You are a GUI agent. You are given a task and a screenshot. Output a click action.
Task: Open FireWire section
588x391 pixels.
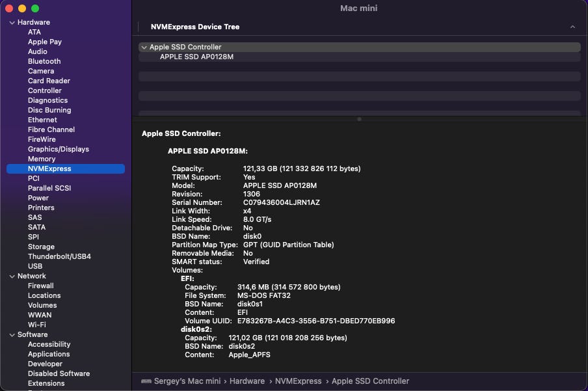coord(42,140)
